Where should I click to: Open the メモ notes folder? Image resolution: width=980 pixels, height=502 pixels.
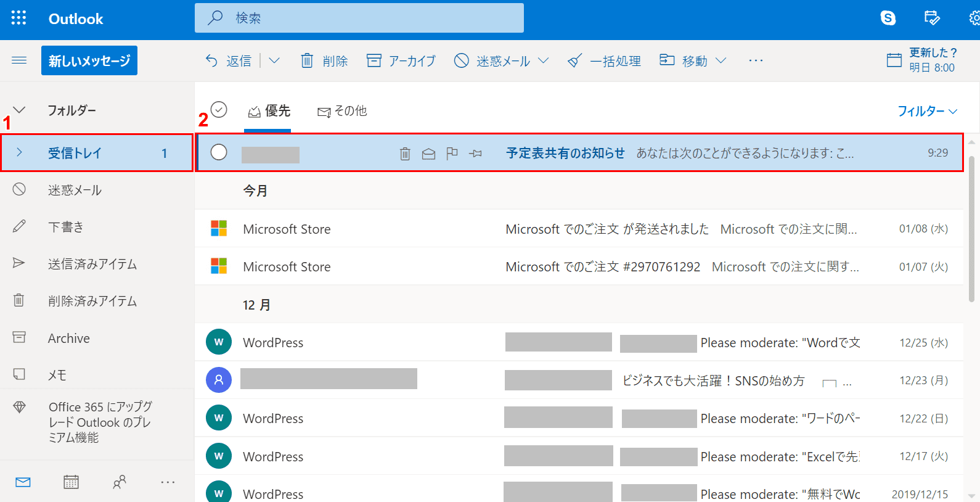click(97, 375)
